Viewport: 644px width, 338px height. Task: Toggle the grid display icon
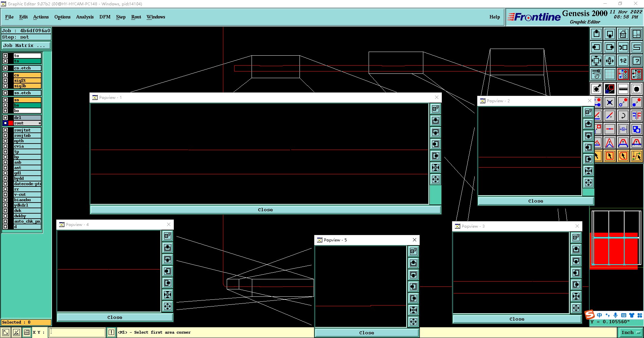(610, 74)
